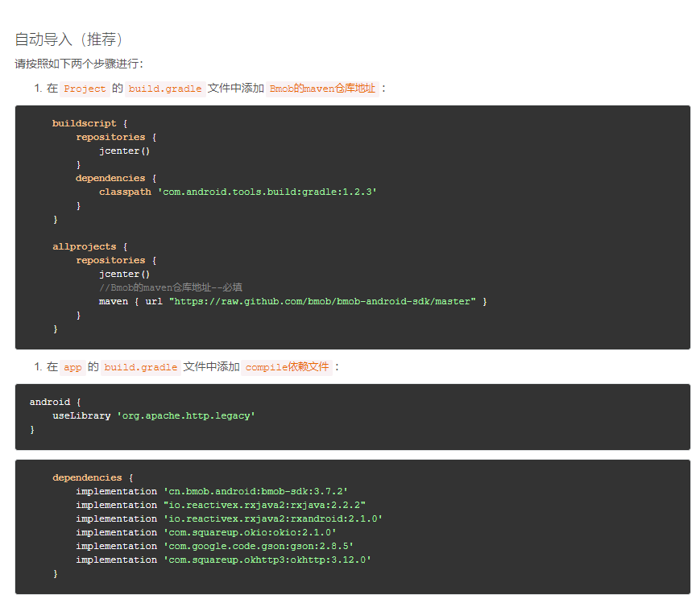Image resolution: width=700 pixels, height=599 pixels.
Task: Click the first 'build.gradle' inline code
Action: (165, 89)
